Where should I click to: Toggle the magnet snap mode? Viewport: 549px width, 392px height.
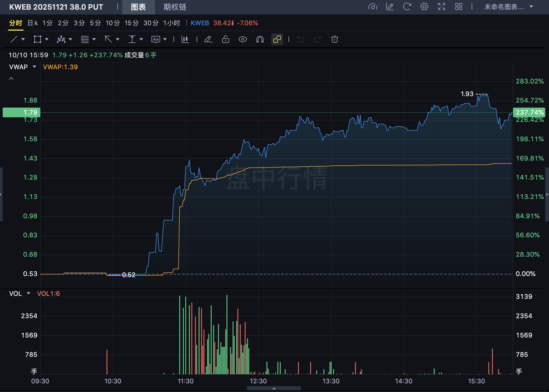tap(260, 39)
